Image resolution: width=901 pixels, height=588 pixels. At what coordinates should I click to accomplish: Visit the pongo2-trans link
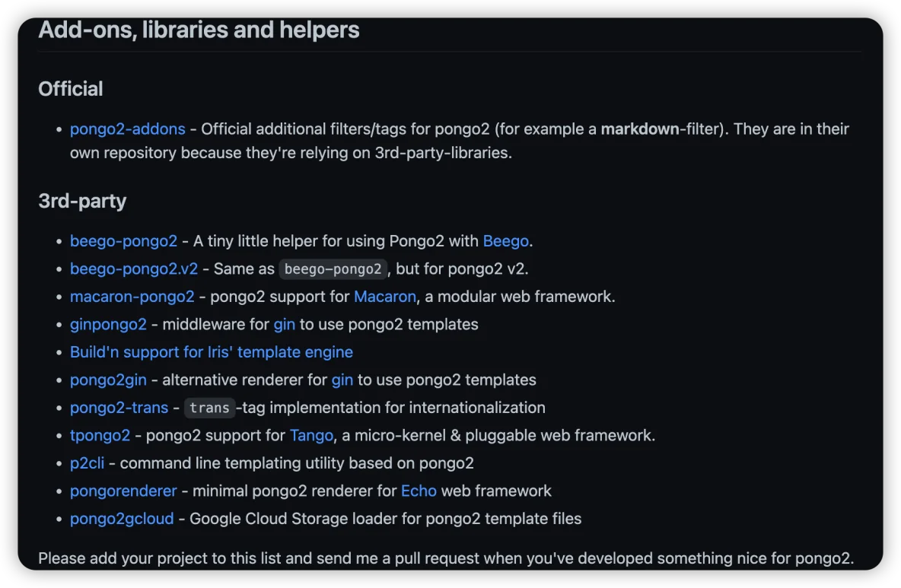pos(119,408)
